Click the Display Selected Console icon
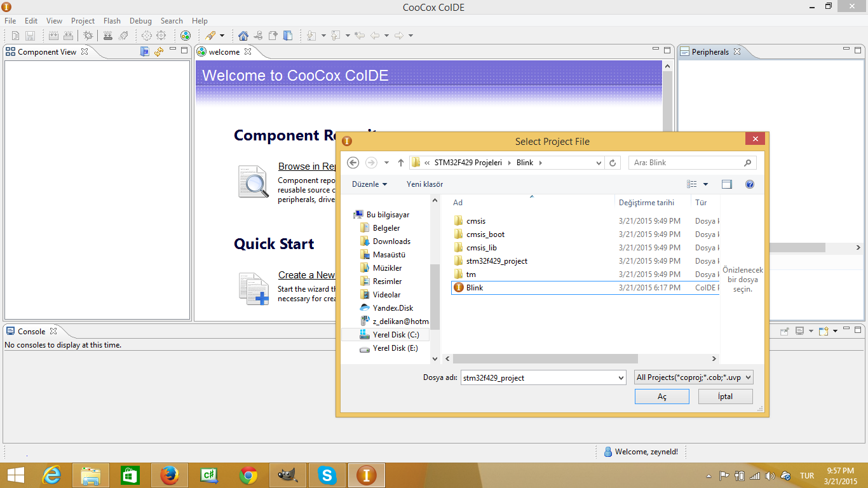868x488 pixels. click(x=800, y=331)
